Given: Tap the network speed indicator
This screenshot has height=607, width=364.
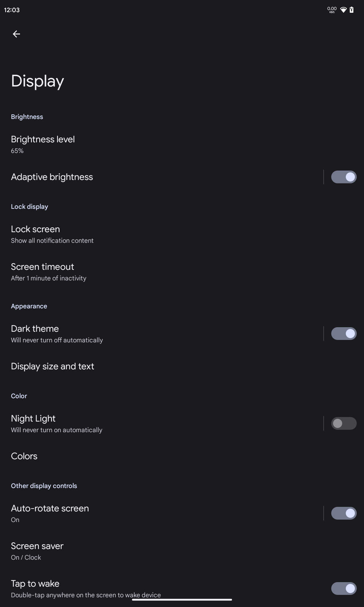Looking at the screenshot, I should click(x=332, y=10).
